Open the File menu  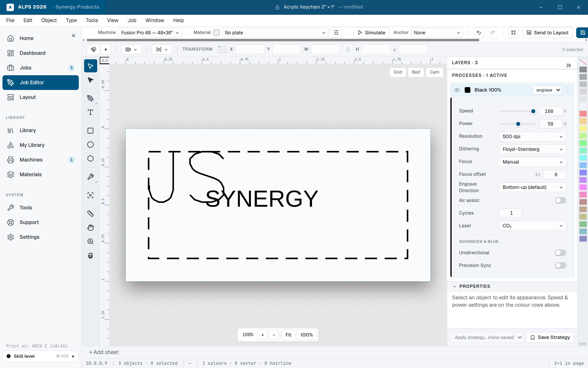point(10,20)
